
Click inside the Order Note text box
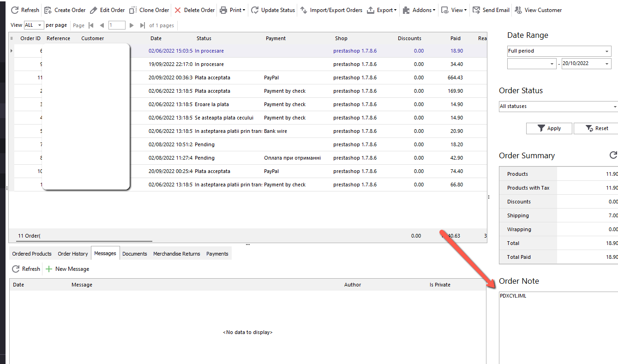pyautogui.click(x=558, y=328)
